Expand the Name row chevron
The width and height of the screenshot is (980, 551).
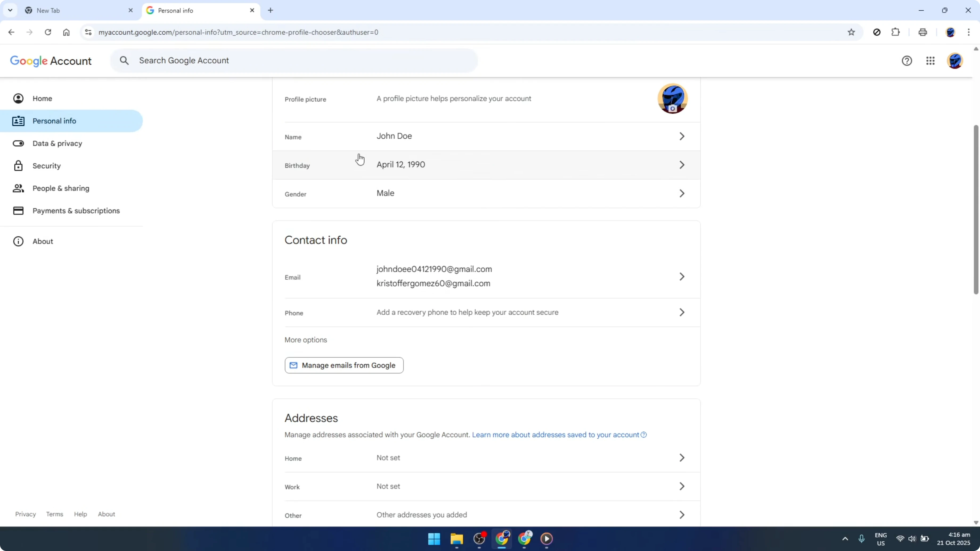coord(682,136)
